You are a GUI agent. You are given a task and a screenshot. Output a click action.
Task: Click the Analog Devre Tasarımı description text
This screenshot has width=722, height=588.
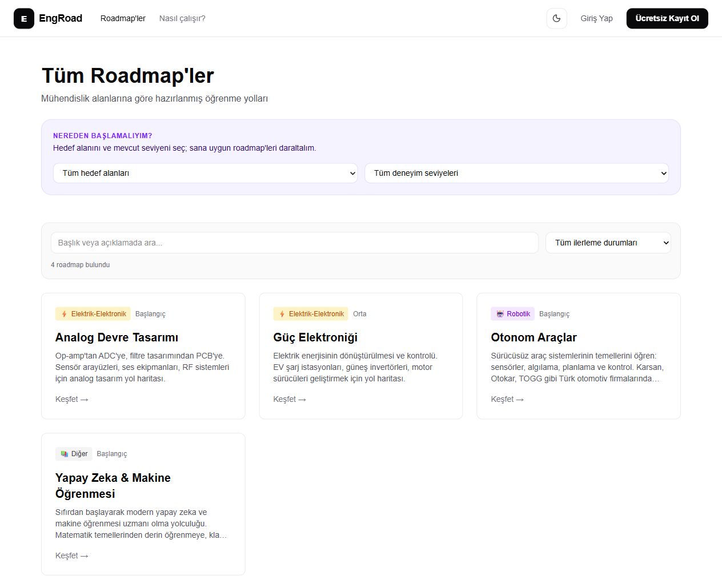pos(142,367)
